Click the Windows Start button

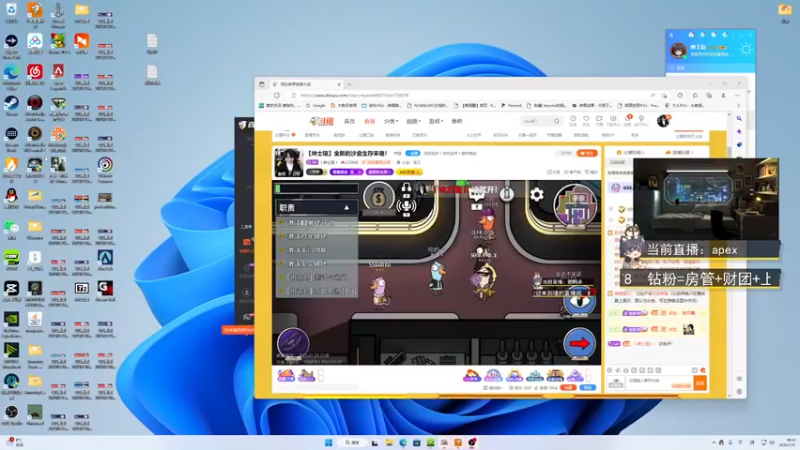(x=329, y=442)
